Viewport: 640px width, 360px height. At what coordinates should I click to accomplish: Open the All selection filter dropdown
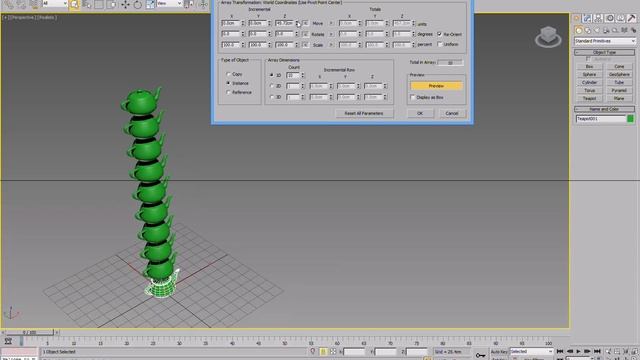tap(55, 4)
